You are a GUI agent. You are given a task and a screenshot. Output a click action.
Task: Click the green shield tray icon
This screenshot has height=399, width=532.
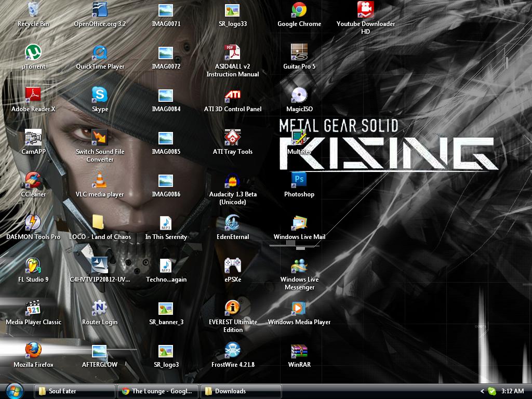pyautogui.click(x=491, y=391)
